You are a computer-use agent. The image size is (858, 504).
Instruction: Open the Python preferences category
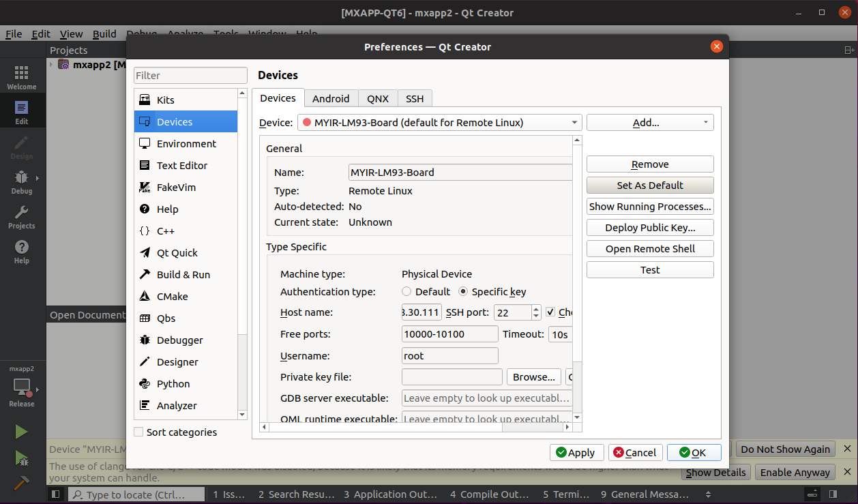point(173,383)
